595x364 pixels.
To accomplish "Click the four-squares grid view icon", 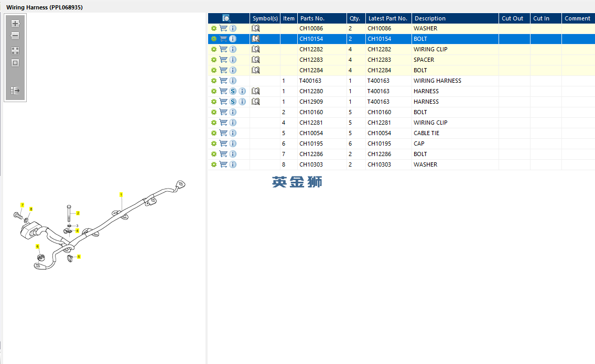I will tap(15, 51).
